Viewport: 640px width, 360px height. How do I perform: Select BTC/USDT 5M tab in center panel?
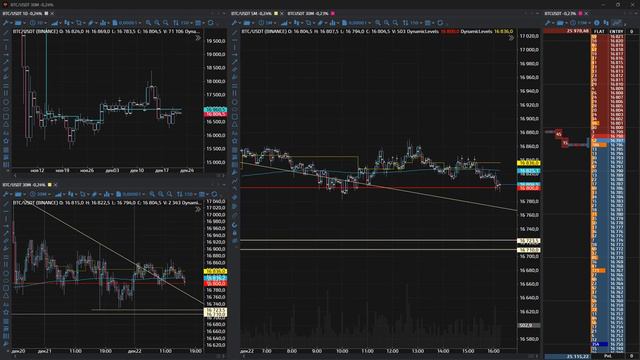(251, 13)
